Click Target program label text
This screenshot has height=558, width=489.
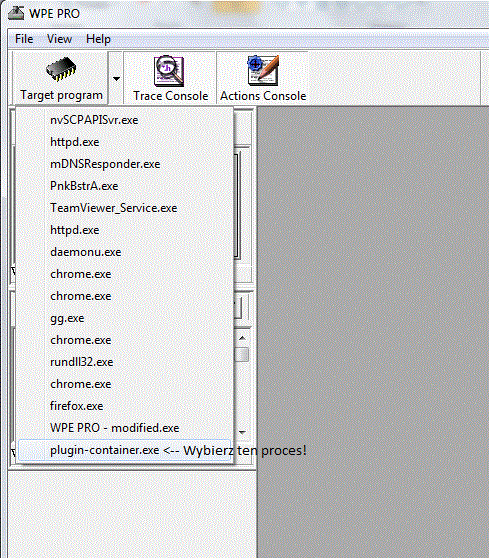(62, 95)
